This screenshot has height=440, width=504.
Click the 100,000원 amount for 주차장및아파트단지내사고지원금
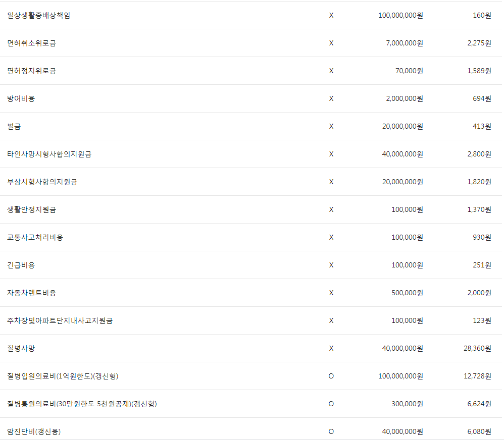pyautogui.click(x=407, y=320)
